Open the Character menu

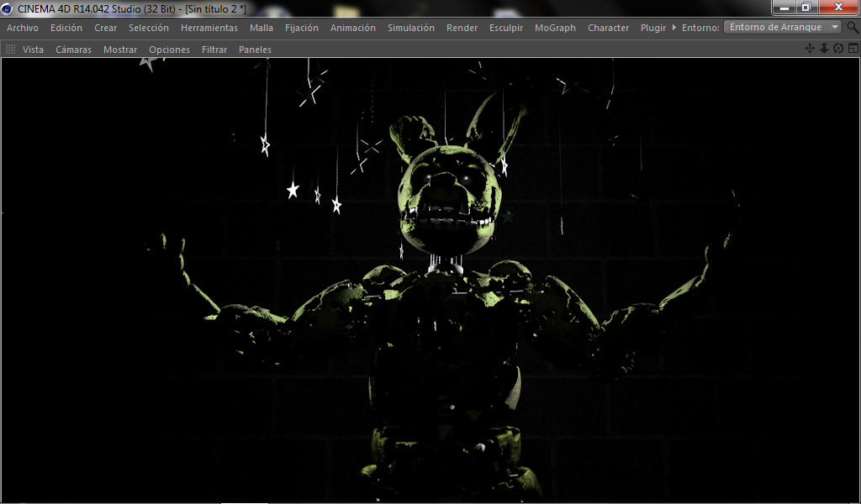click(609, 28)
